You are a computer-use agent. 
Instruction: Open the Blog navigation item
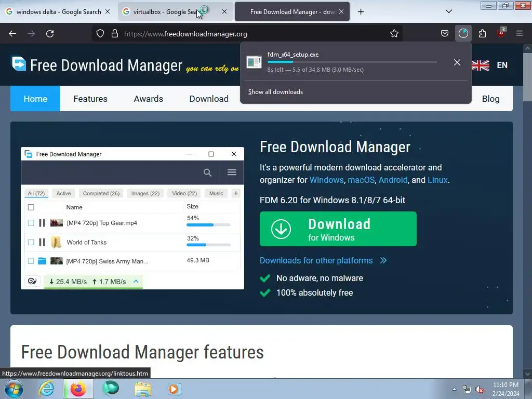point(490,99)
